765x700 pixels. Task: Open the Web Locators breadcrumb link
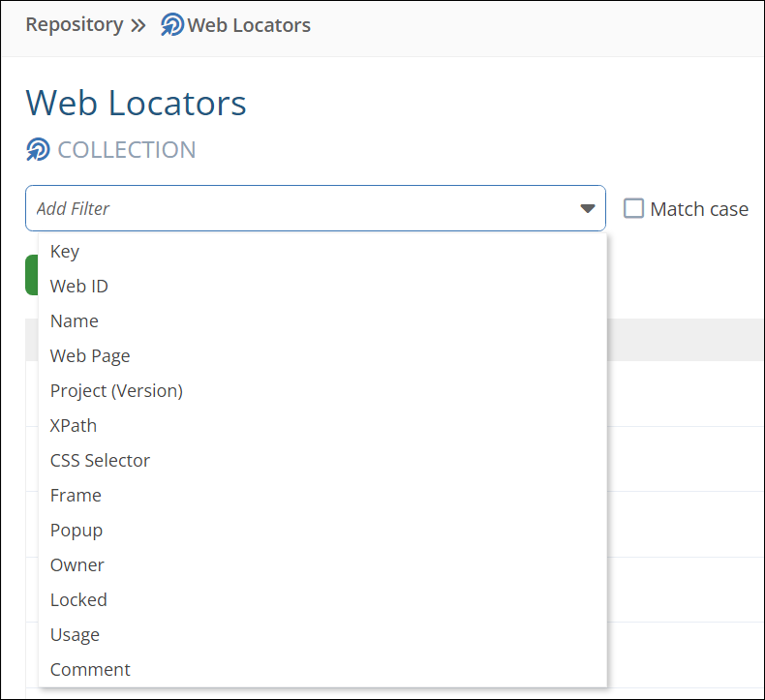(x=249, y=25)
